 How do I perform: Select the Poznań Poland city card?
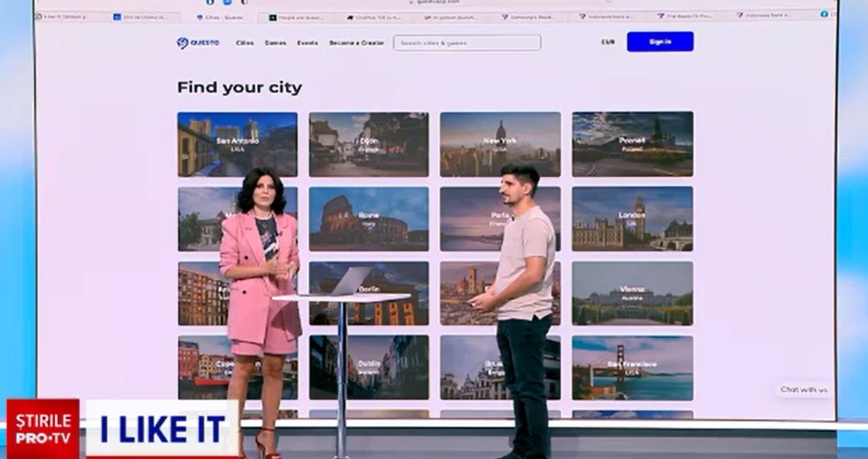click(632, 144)
